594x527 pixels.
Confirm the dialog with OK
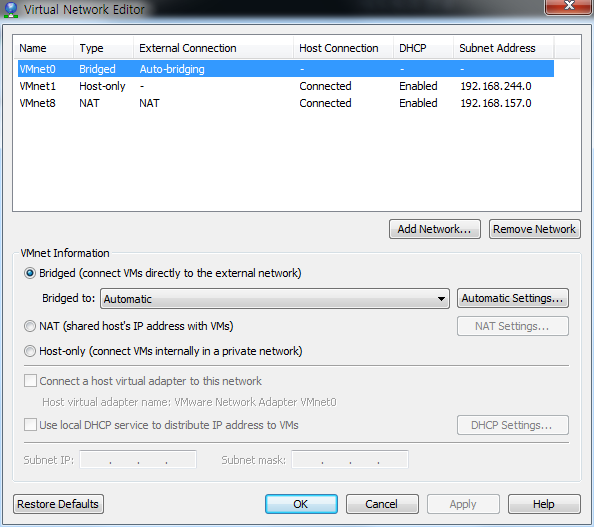pos(301,504)
